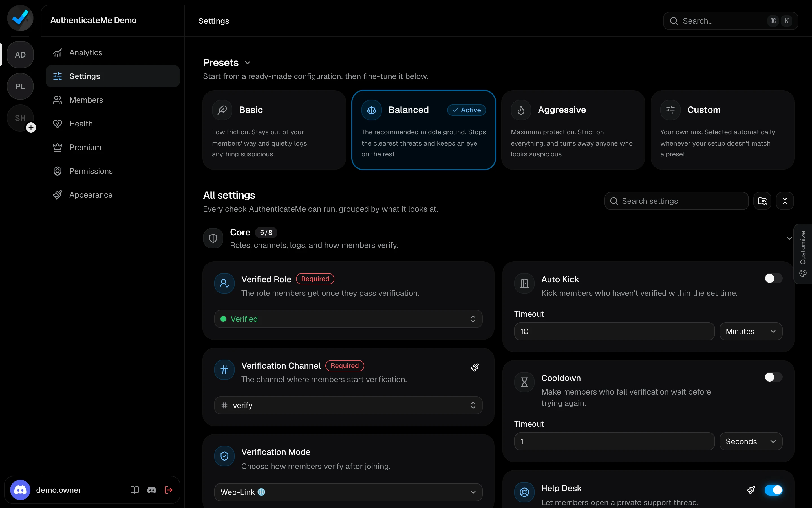
Task: Collapse the Presets section chevron
Action: (x=248, y=63)
